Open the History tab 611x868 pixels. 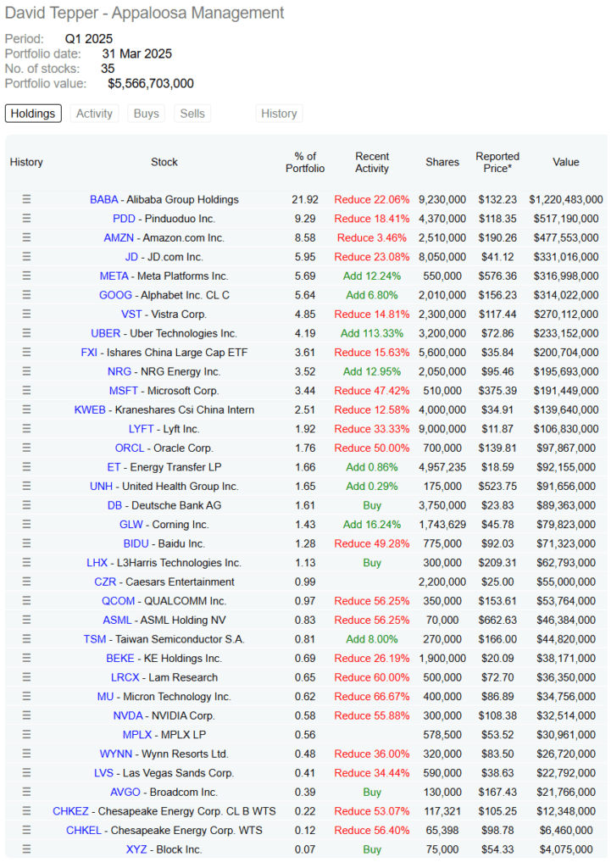point(279,114)
